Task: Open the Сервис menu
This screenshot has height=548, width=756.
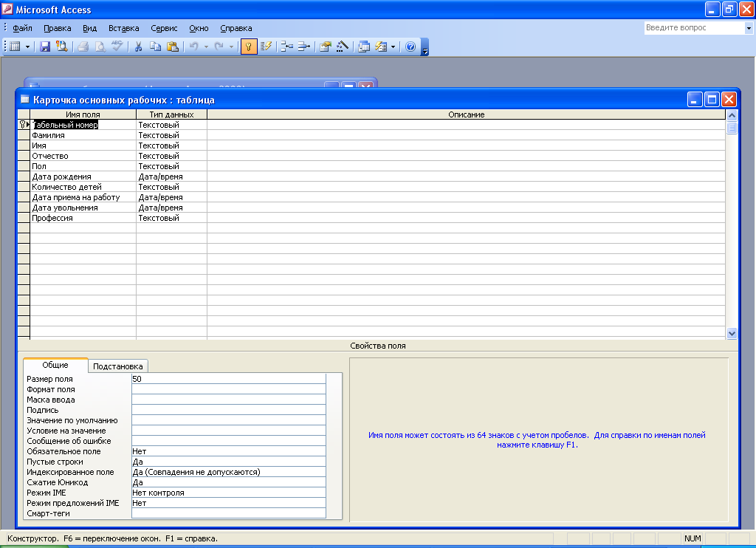Action: point(164,29)
